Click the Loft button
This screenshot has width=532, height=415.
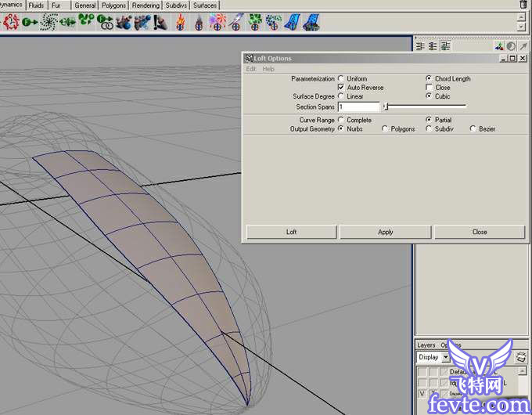[291, 232]
